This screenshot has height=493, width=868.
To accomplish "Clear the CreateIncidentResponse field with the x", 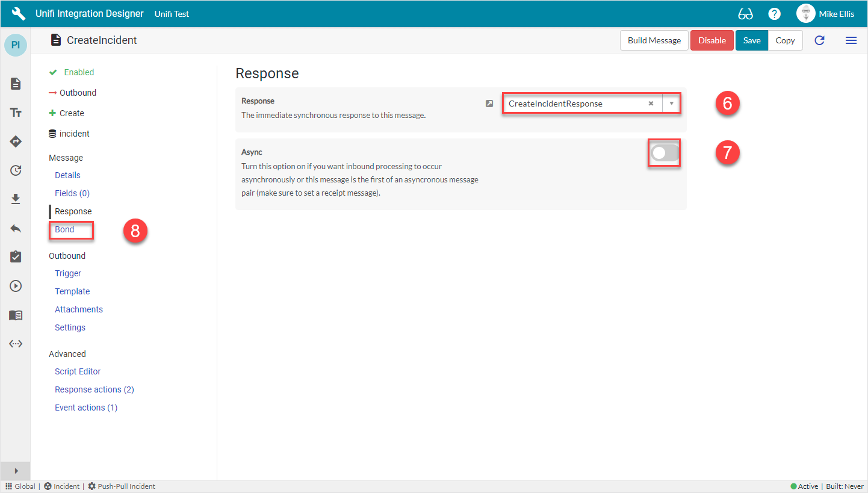I will coord(651,103).
